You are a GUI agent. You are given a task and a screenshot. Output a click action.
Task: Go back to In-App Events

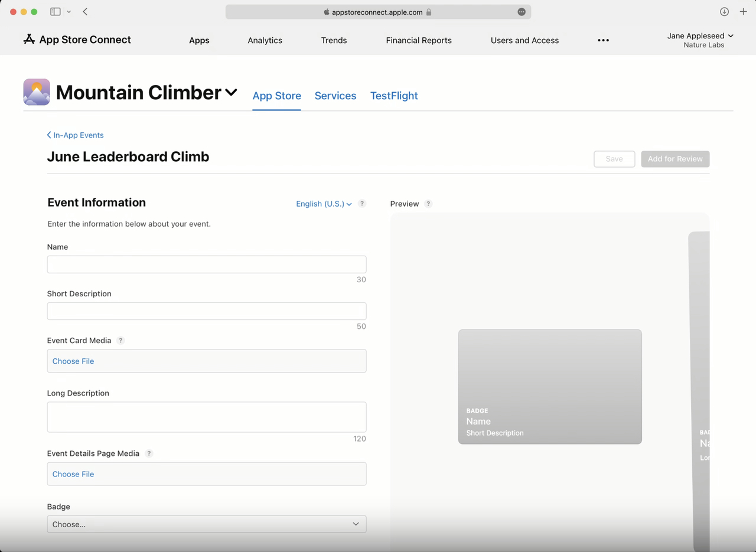(75, 135)
